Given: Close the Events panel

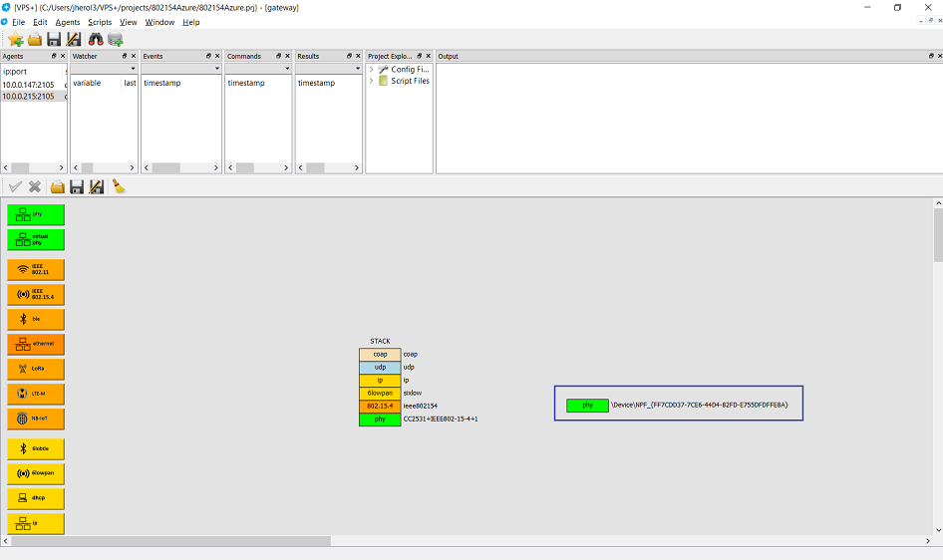Looking at the screenshot, I should click(217, 56).
